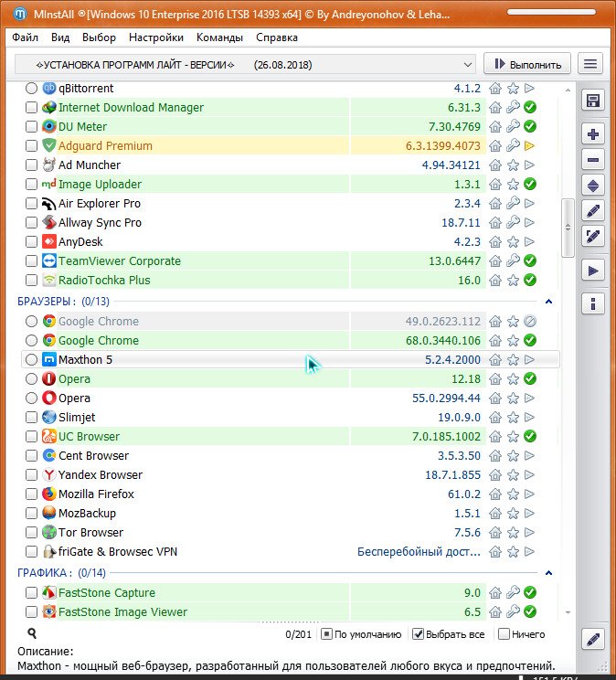Click play arrow for Allway Sync Pro
Screen dimensions: 616x680
tap(530, 222)
